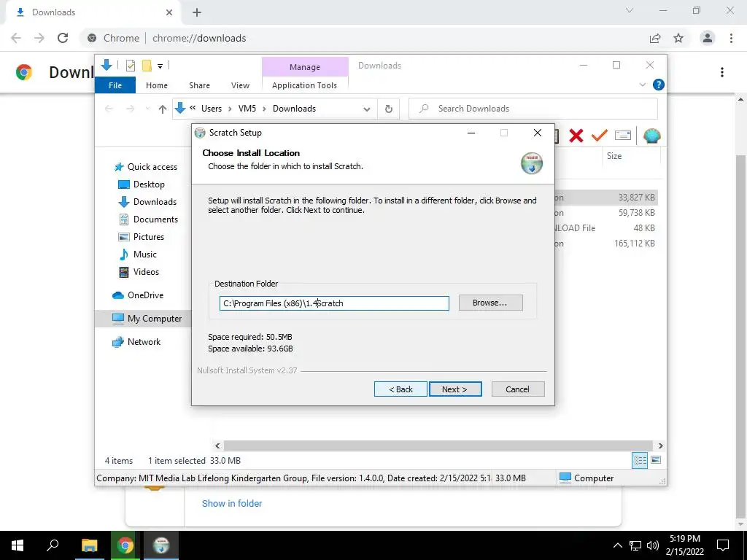The width and height of the screenshot is (747, 560).
Task: Click the Scratch installer taskbar icon
Action: [161, 545]
